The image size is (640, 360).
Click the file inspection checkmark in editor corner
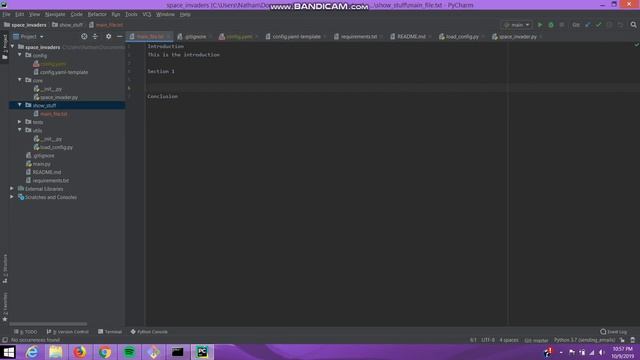click(636, 44)
